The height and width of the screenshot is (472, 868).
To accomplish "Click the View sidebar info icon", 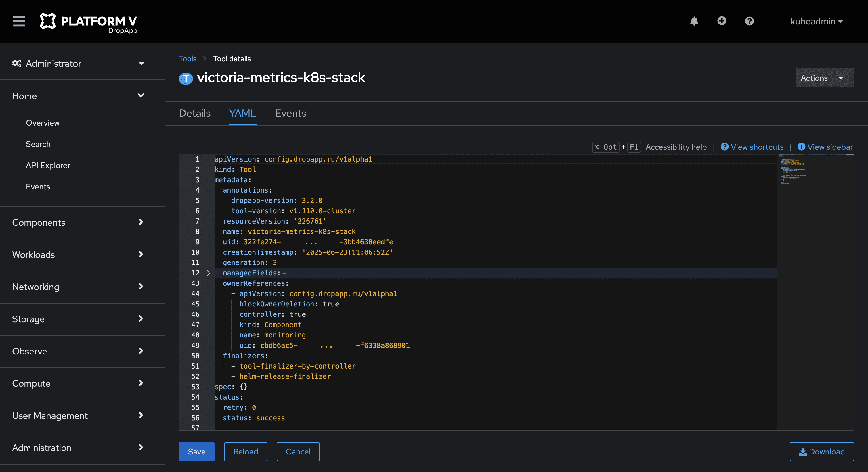I will (801, 147).
